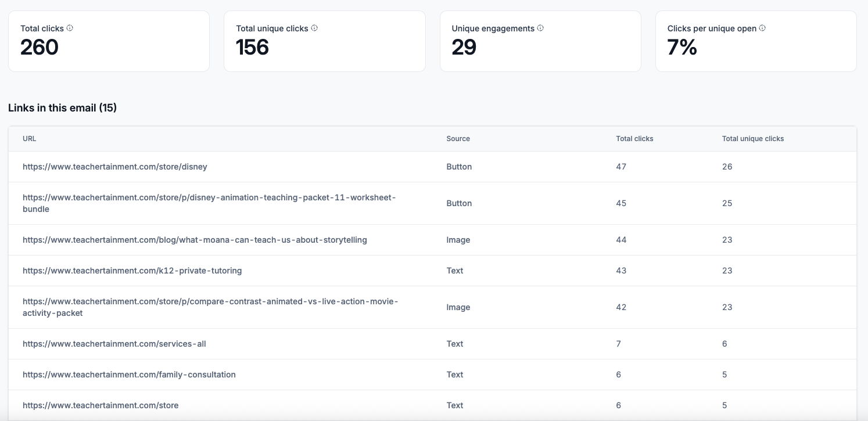This screenshot has height=421, width=868.
Task: Click the info icon beside Total unique clicks
Action: pyautogui.click(x=314, y=28)
